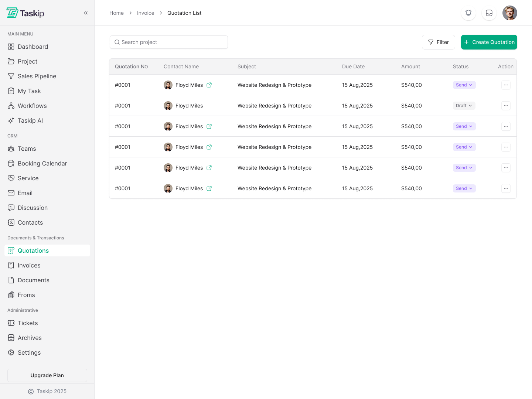Navigate to Booking Calendar

[x=42, y=163]
